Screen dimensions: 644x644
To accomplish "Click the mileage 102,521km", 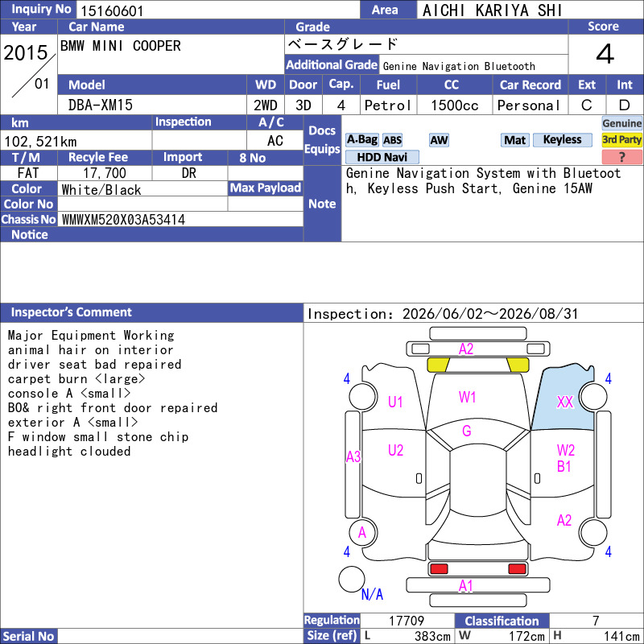I will point(40,142).
